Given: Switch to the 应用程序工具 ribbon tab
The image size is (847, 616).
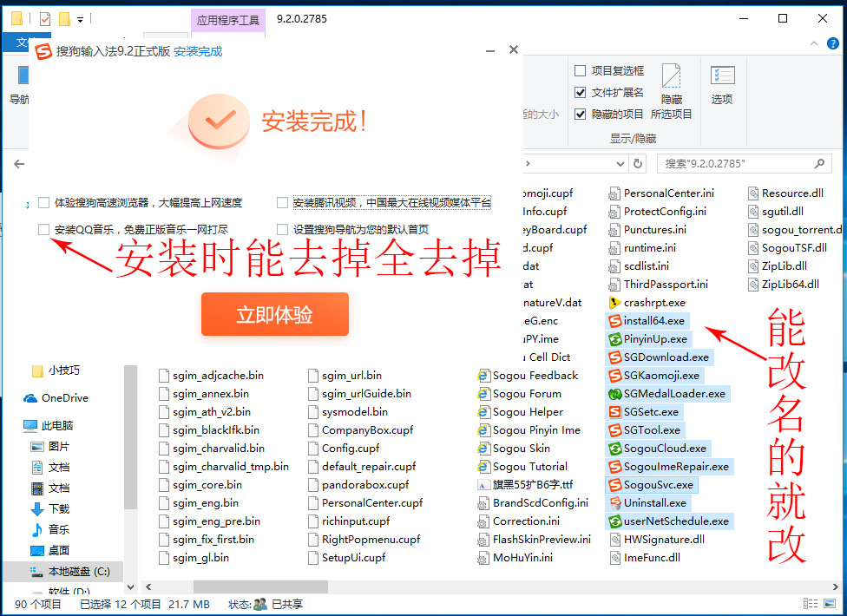Looking at the screenshot, I should [227, 18].
